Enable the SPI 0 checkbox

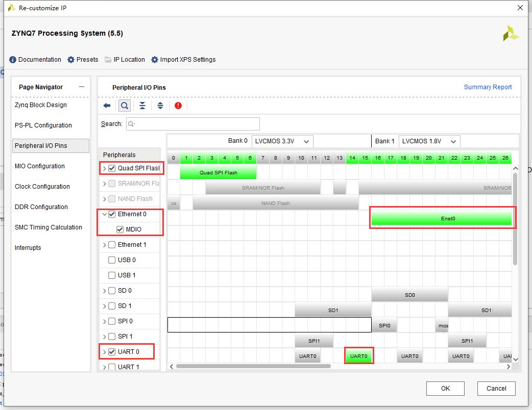point(112,321)
